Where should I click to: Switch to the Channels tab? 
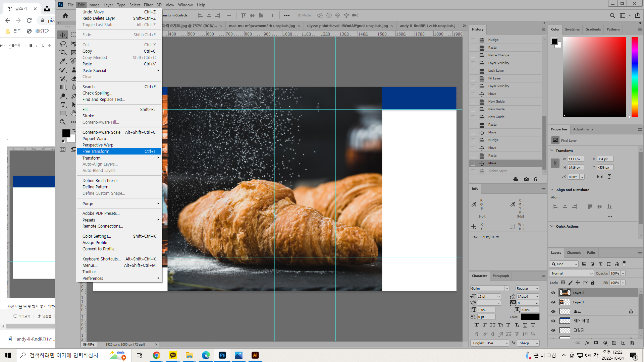(574, 253)
